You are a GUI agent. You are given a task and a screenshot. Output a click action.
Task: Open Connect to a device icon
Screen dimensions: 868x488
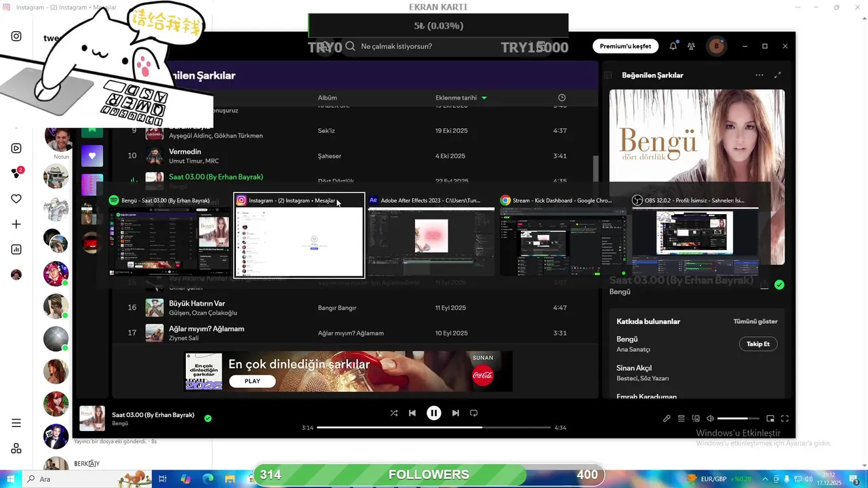click(696, 419)
